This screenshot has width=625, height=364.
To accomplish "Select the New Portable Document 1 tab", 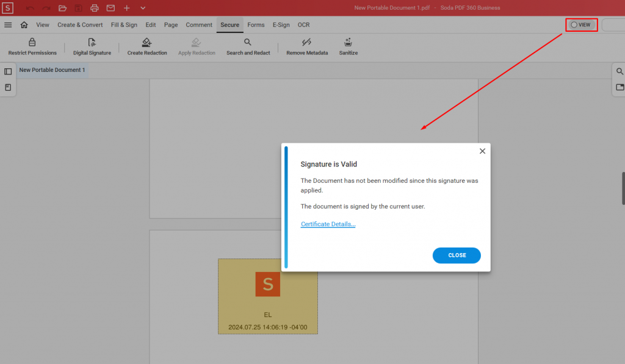I will [x=52, y=70].
